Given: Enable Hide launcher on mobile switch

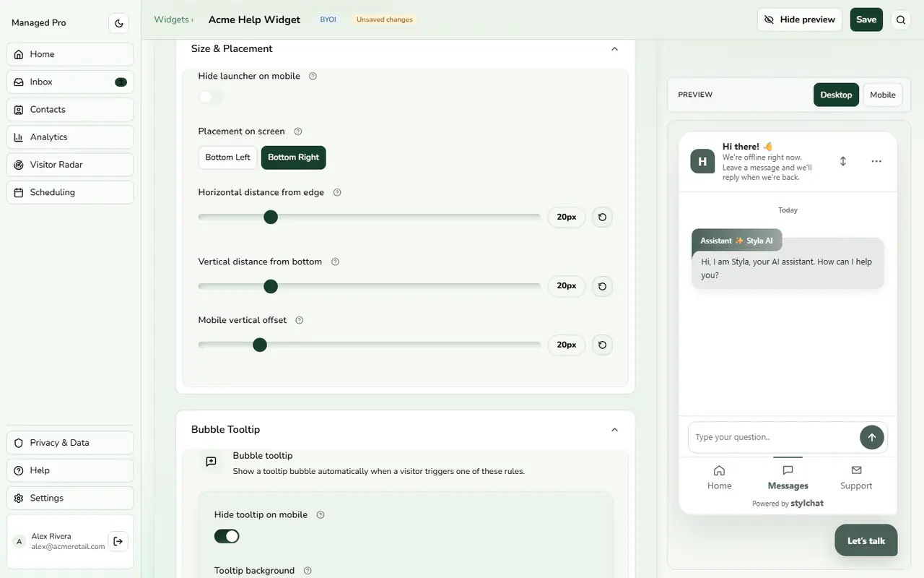Looking at the screenshot, I should 211,97.
